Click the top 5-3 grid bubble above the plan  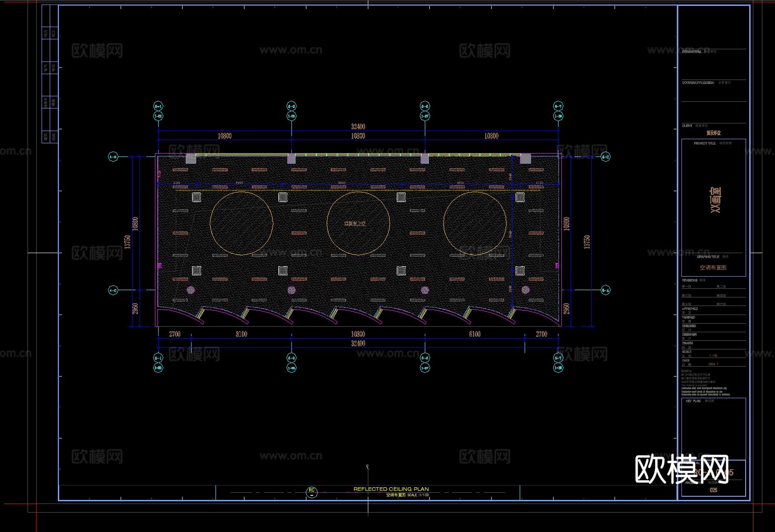tap(291, 106)
